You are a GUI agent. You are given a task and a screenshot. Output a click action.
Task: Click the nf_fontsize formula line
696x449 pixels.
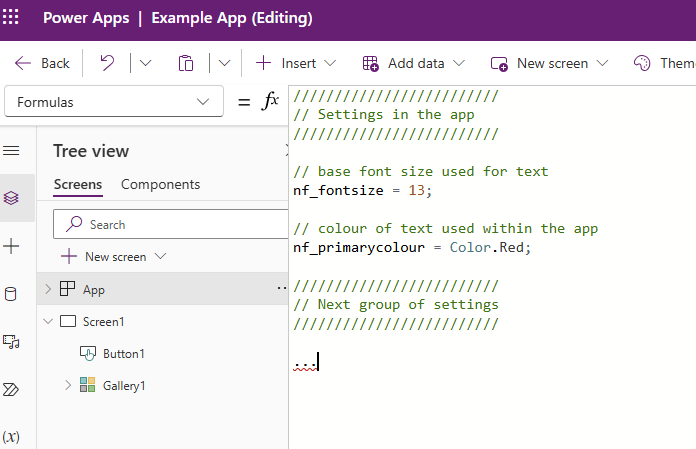point(362,191)
